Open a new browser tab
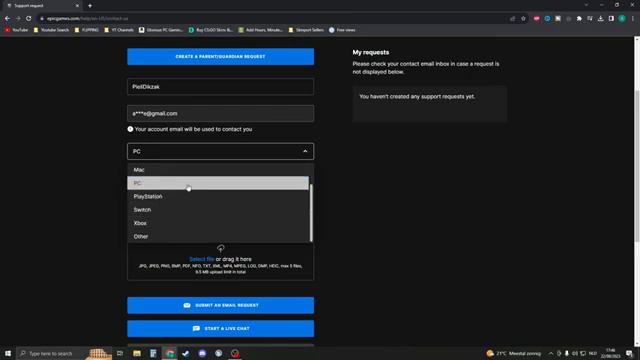The image size is (640, 360). [x=90, y=6]
